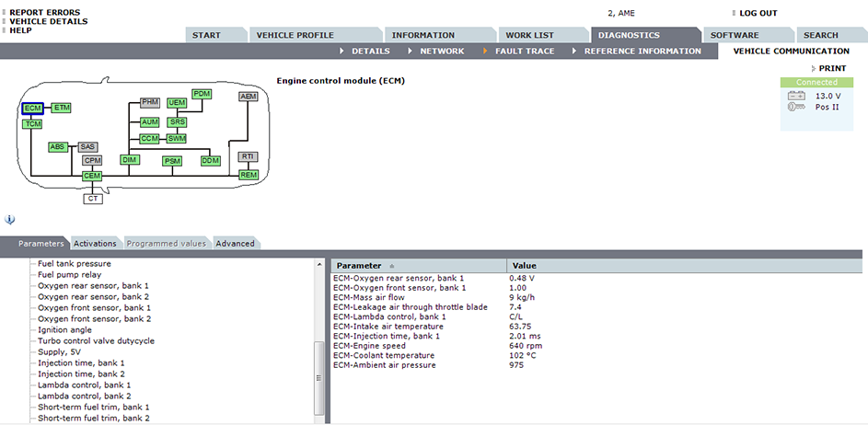Select the ECM module in network diagram
868x425 pixels.
[x=32, y=109]
